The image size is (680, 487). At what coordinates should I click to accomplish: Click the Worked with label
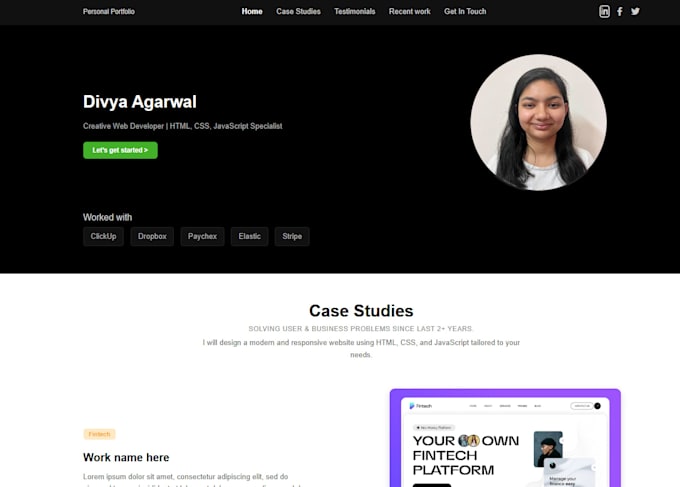(108, 217)
